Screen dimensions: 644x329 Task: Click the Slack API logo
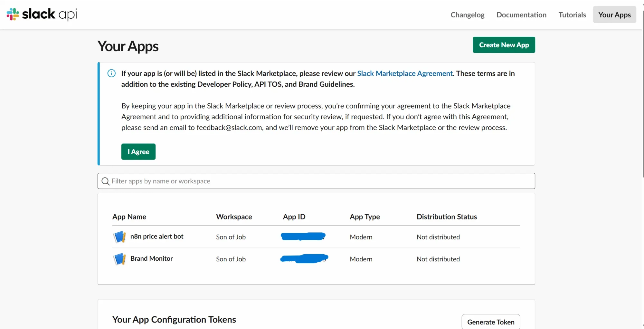(42, 15)
